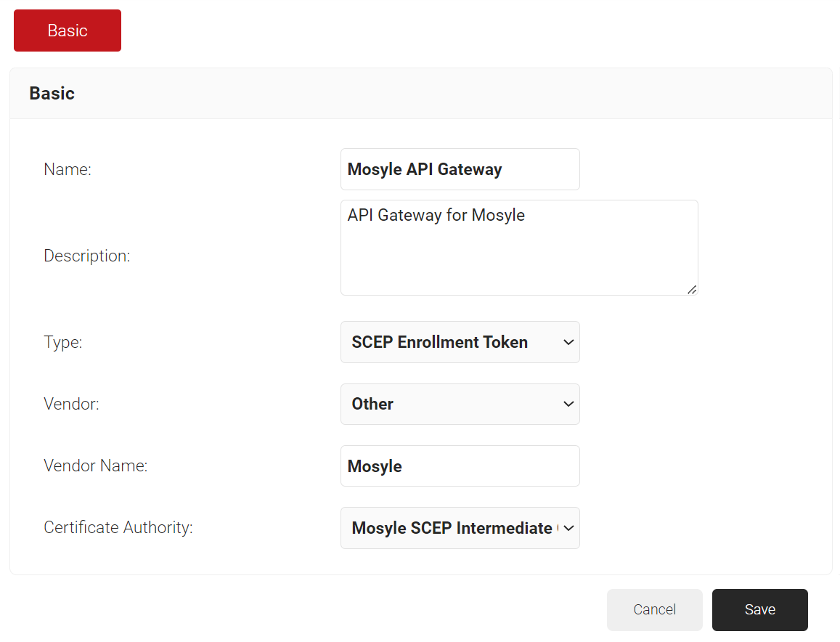Click the Certificate Authority: label
The width and height of the screenshot is (840, 642).
118,527
